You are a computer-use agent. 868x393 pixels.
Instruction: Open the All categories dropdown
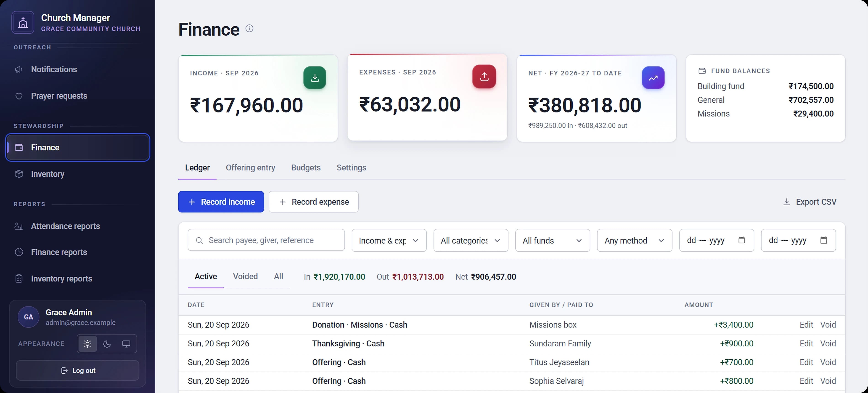(x=471, y=240)
